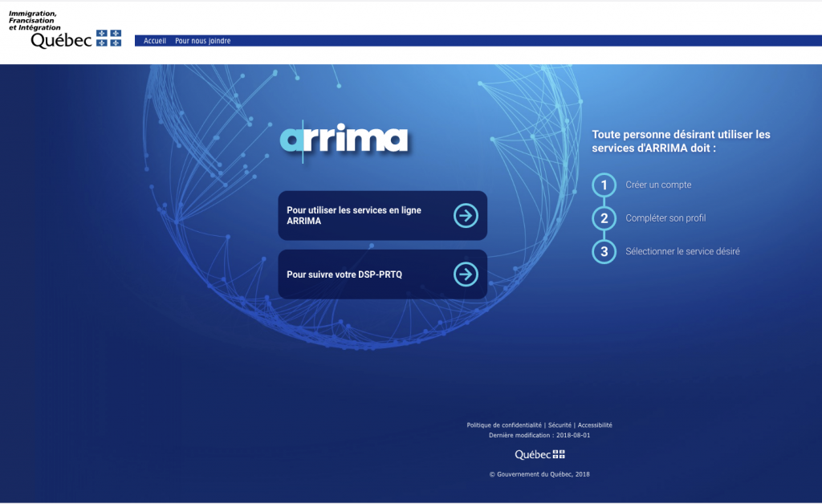Open the Sécurité footer link
822x504 pixels.
pos(560,425)
